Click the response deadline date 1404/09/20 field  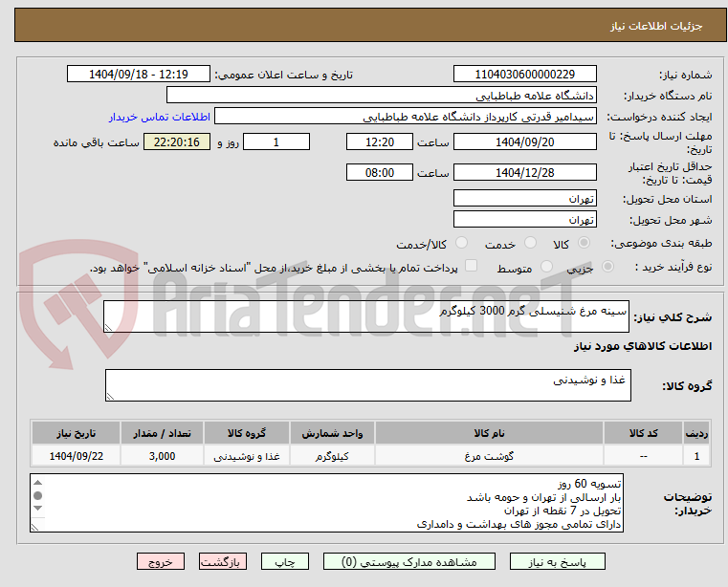524,141
